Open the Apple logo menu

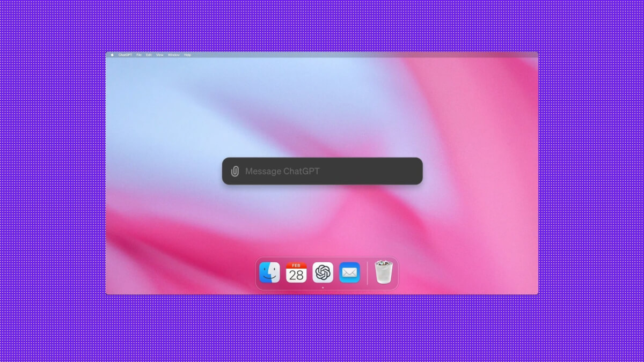click(112, 55)
